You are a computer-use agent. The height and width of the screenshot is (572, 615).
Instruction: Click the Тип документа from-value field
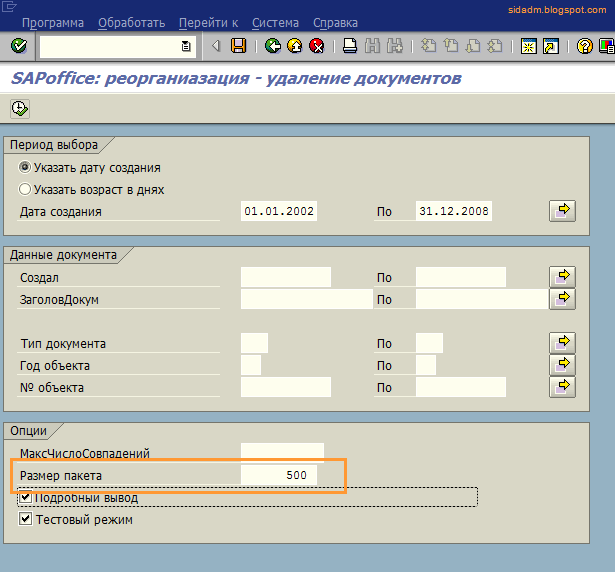[255, 343]
